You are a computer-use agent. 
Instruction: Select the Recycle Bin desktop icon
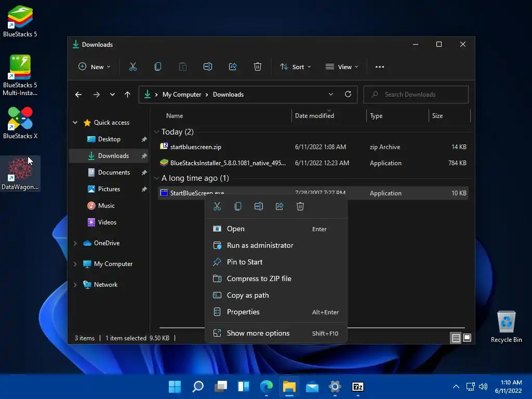tap(506, 327)
